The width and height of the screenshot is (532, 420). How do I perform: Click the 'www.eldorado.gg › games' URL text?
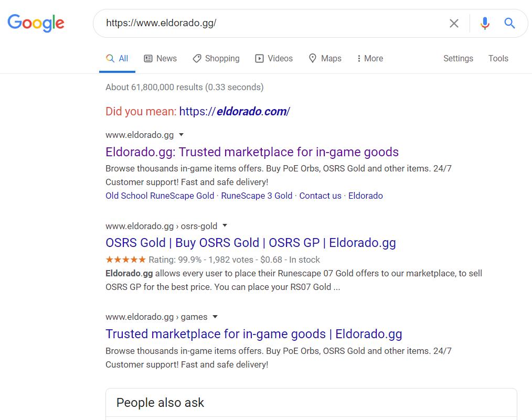click(x=156, y=317)
